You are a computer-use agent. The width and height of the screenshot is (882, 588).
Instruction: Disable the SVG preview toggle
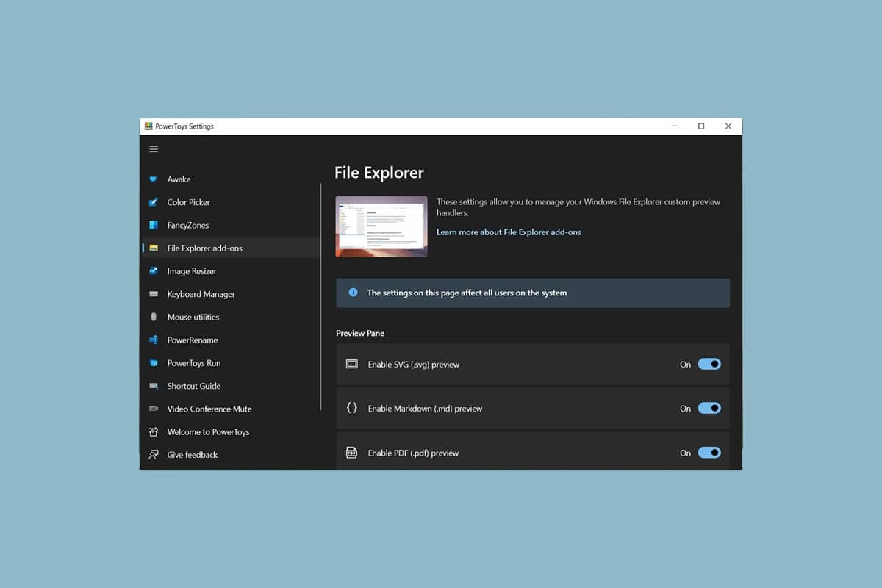[709, 364]
